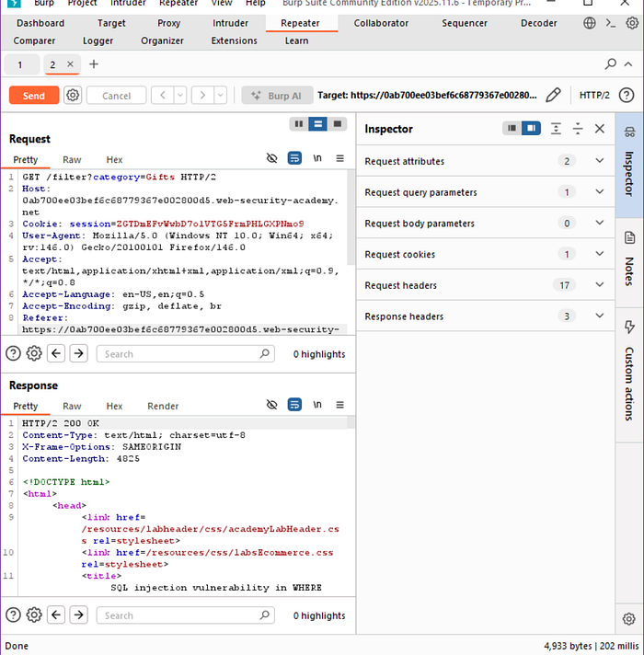
Task: Expand all Inspector sections icon
Action: tap(556, 129)
